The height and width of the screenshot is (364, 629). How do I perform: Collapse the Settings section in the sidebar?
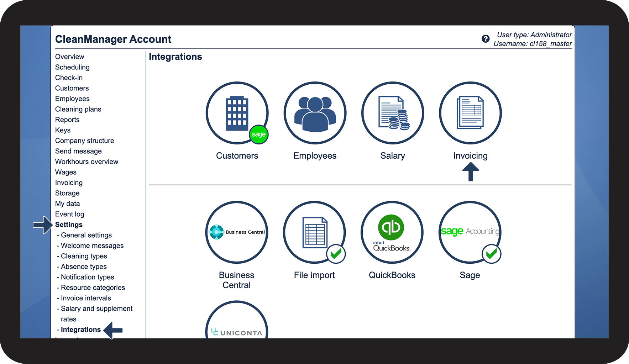coord(69,225)
